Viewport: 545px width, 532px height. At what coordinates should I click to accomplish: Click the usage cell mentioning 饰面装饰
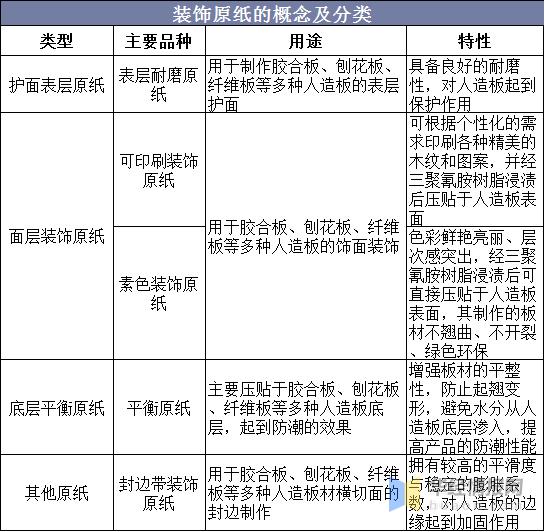pyautogui.click(x=306, y=236)
